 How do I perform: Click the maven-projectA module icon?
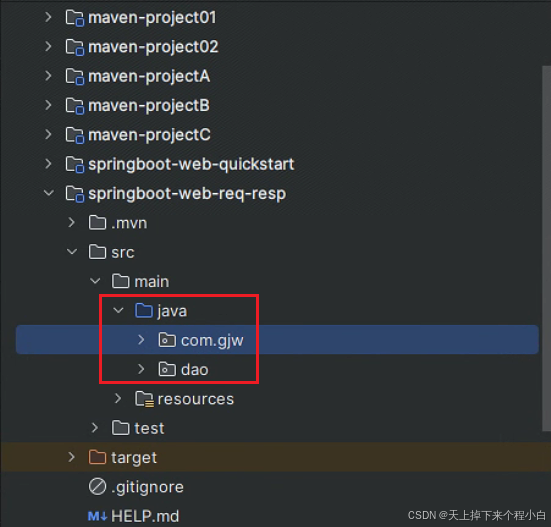(75, 77)
